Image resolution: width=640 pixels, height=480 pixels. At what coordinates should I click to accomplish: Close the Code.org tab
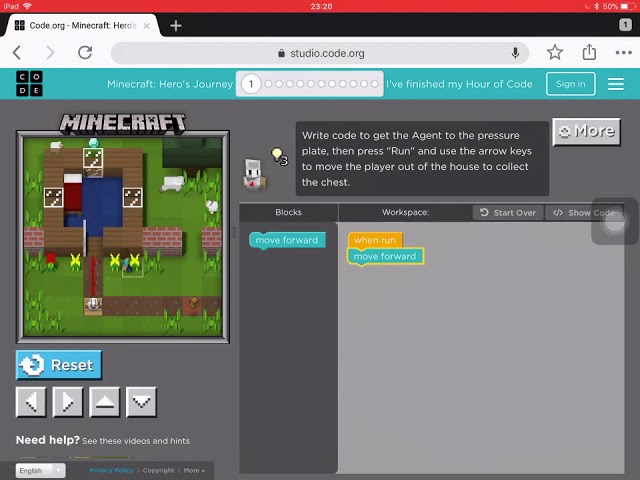[147, 26]
